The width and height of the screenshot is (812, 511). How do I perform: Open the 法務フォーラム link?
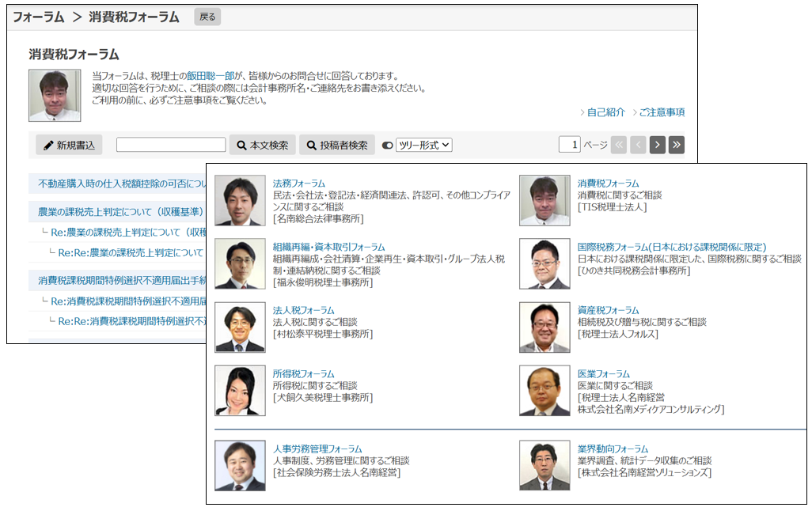pyautogui.click(x=298, y=184)
